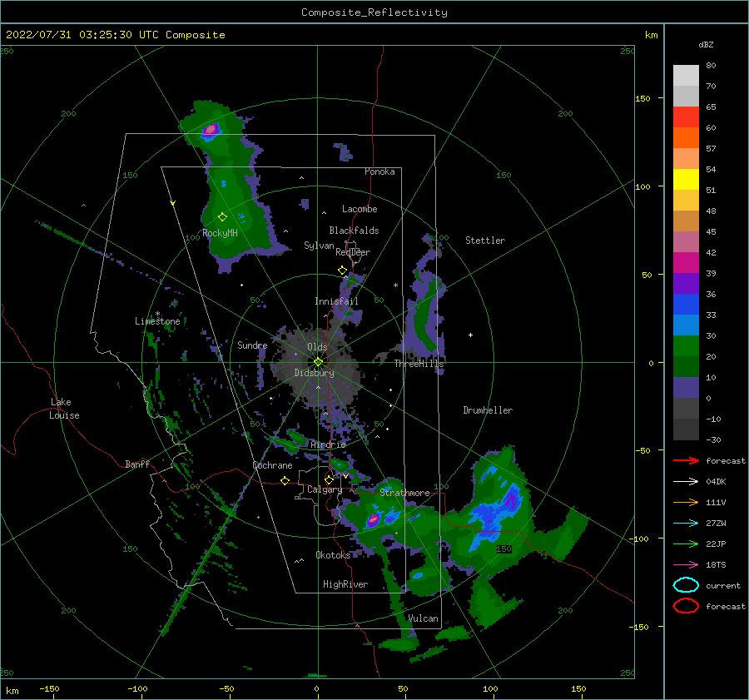Click the Banff town label

[137, 464]
